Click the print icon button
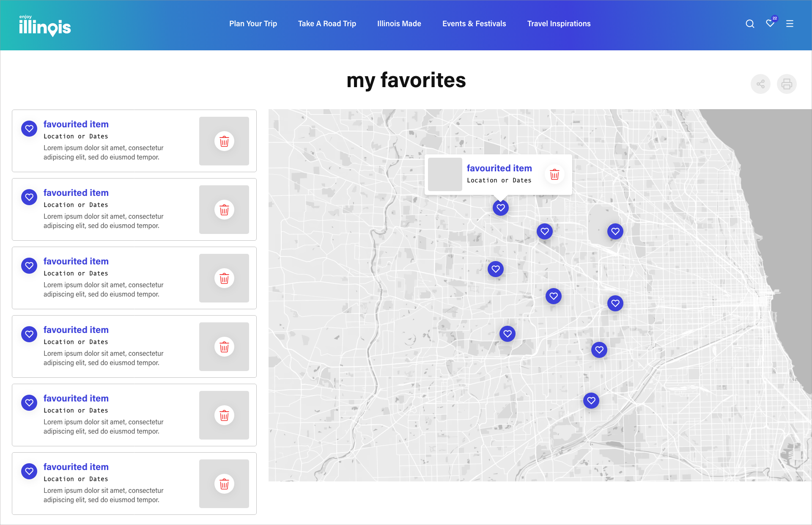Image resolution: width=812 pixels, height=525 pixels. tap(787, 84)
